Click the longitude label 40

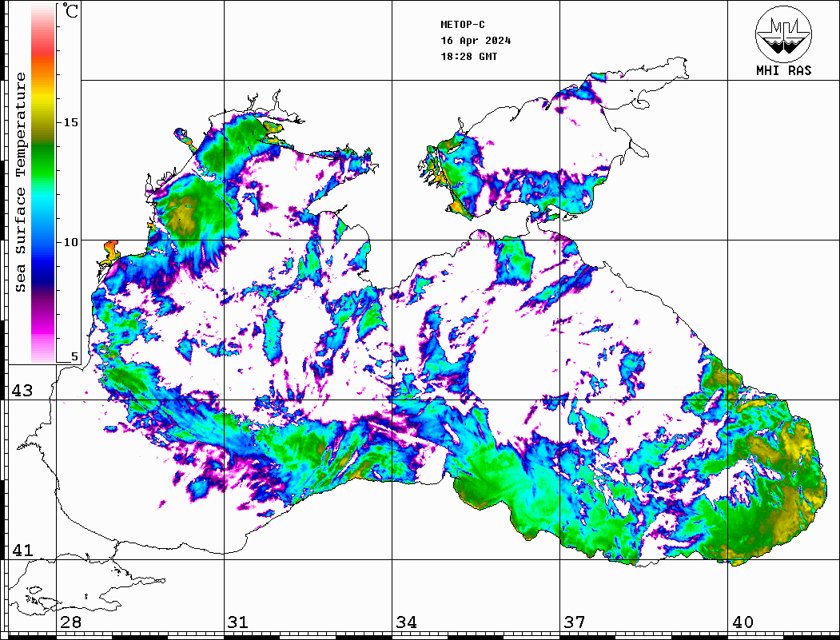coord(742,622)
